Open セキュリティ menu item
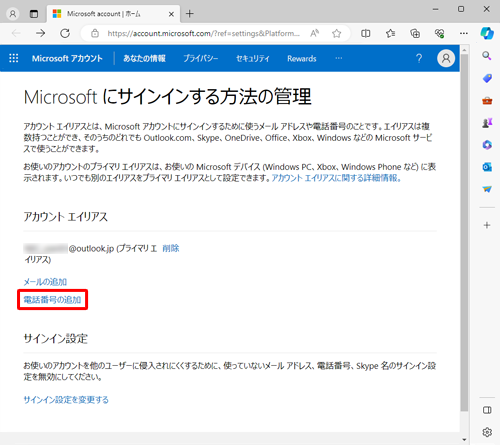This screenshot has width=500, height=445. click(x=253, y=58)
